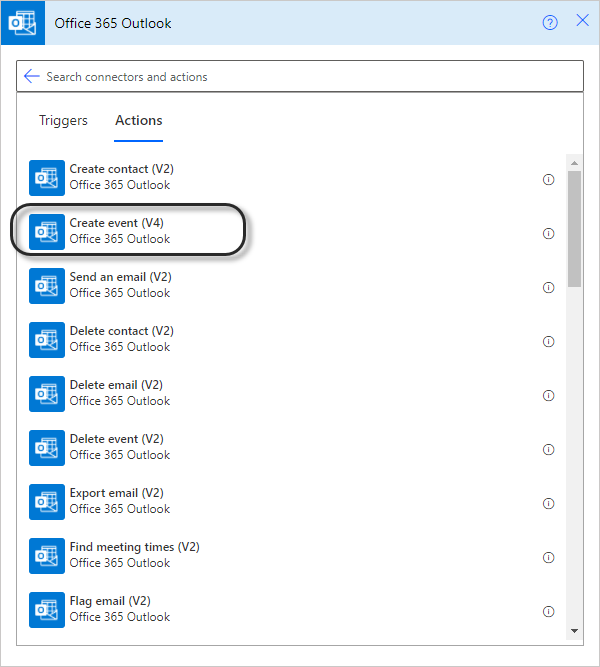Click the Send an email (V2) Outlook icon
The height and width of the screenshot is (667, 600).
pyautogui.click(x=47, y=286)
